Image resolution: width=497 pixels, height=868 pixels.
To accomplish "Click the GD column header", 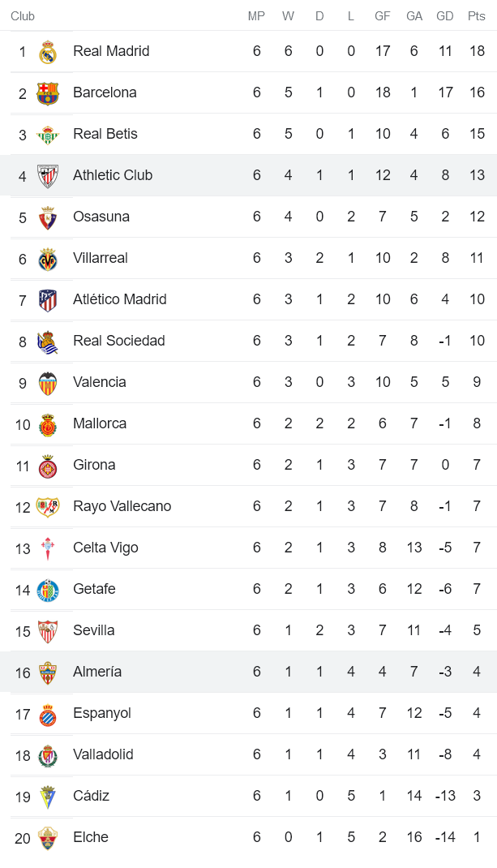I will pyautogui.click(x=445, y=16).
